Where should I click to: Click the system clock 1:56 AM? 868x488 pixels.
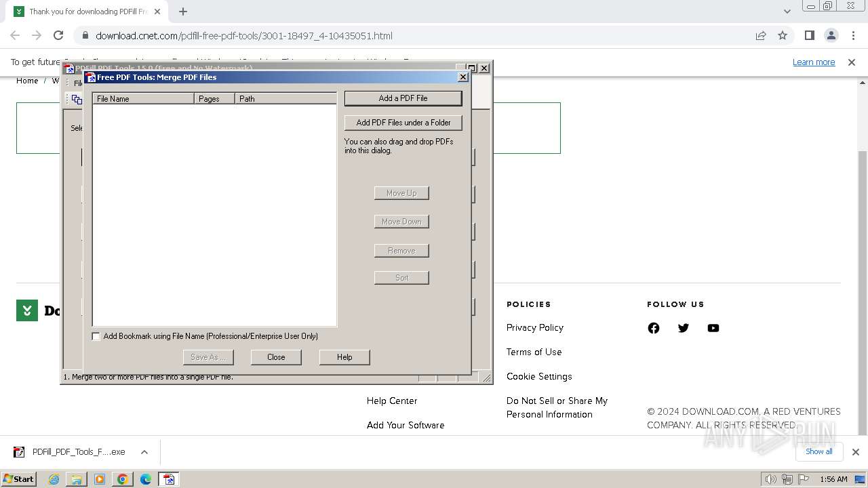point(833,479)
